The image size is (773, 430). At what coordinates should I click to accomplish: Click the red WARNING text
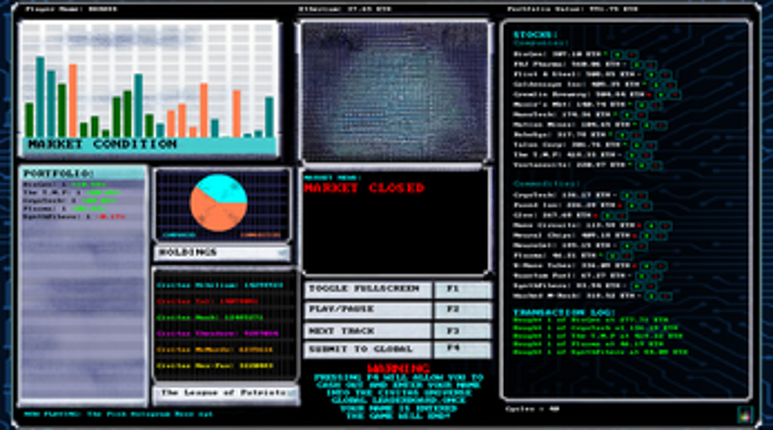(398, 368)
